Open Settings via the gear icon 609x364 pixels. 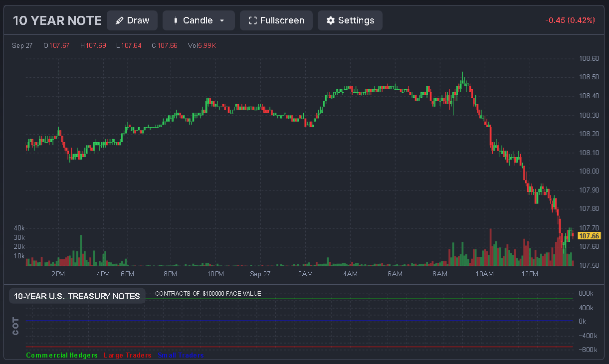330,20
